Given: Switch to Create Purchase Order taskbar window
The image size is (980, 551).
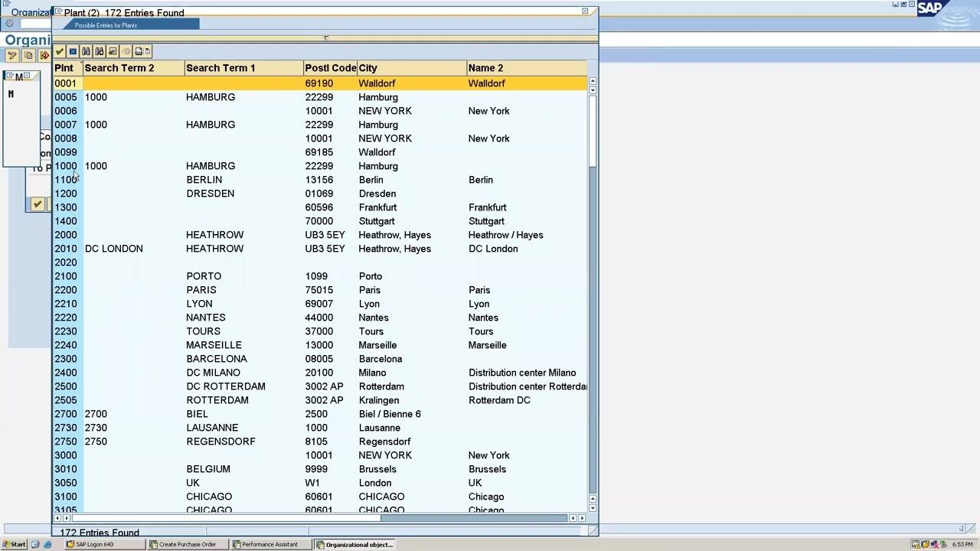Looking at the screenshot, I should point(188,544).
